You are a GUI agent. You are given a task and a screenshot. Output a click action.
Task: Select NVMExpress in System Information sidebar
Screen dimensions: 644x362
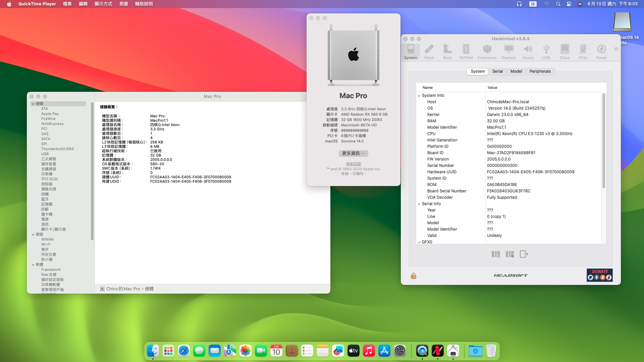[x=52, y=124]
